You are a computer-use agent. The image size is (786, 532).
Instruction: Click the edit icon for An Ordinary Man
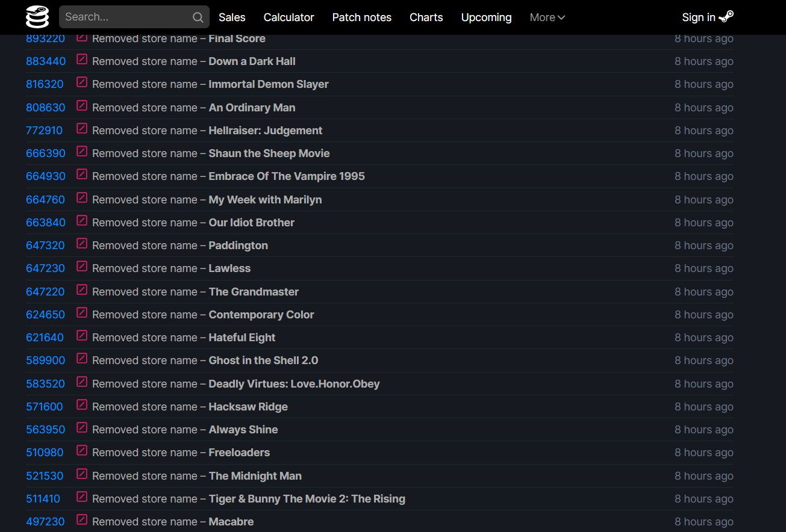click(x=82, y=106)
